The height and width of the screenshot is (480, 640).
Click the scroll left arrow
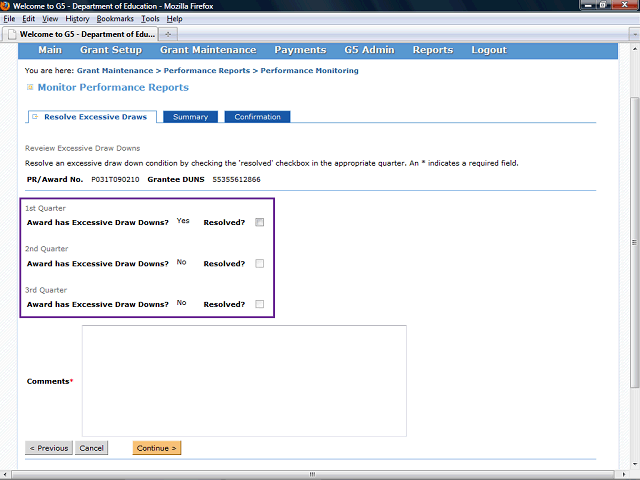point(5,474)
